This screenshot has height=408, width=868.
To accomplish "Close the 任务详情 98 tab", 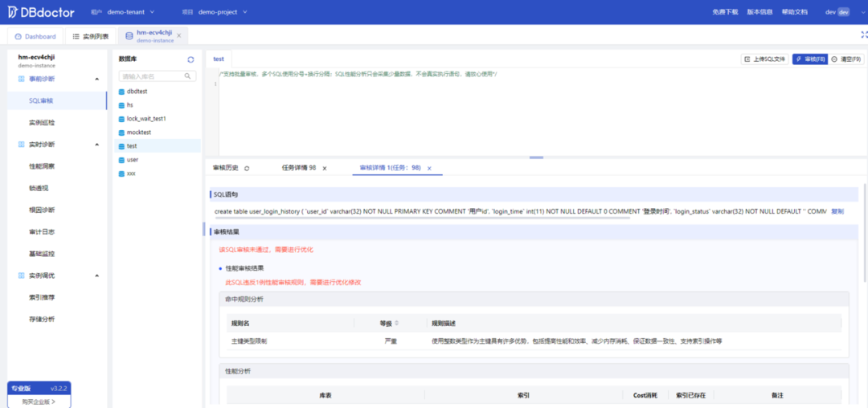I will 325,168.
